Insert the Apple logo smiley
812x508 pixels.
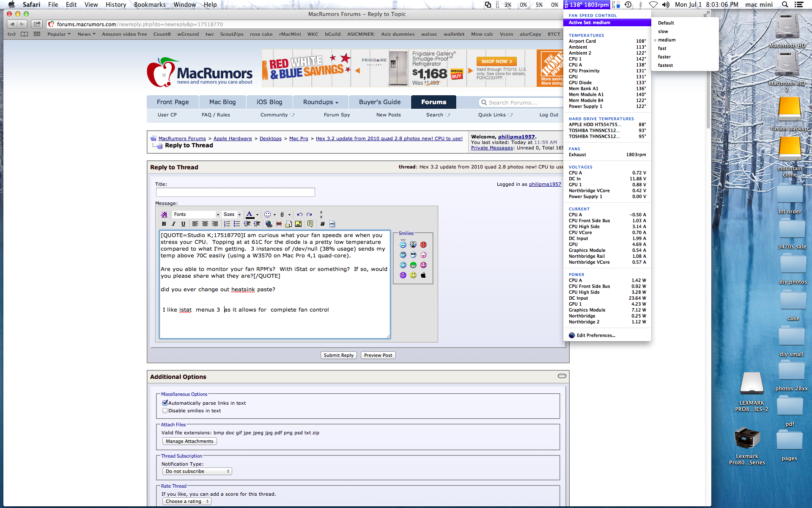[x=423, y=275]
